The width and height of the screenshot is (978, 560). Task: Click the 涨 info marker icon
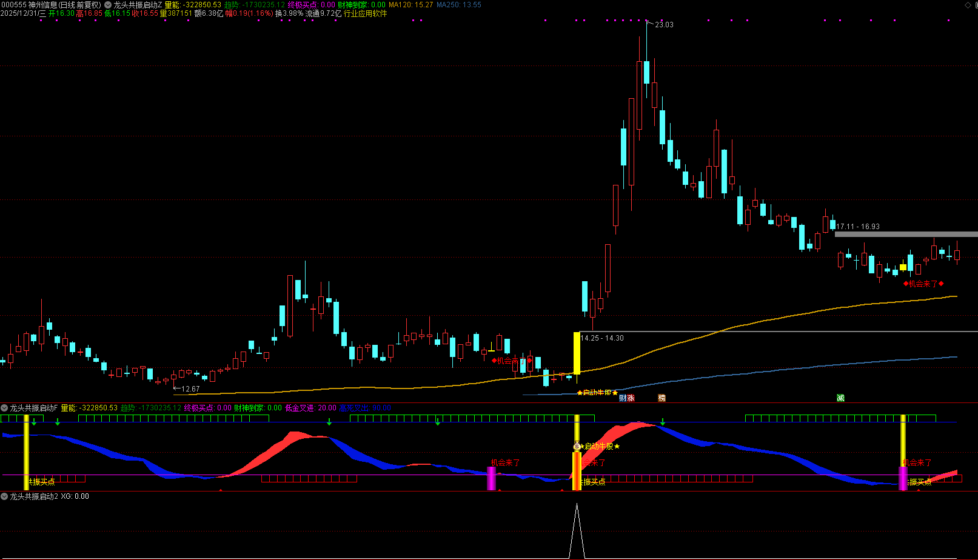click(x=631, y=398)
